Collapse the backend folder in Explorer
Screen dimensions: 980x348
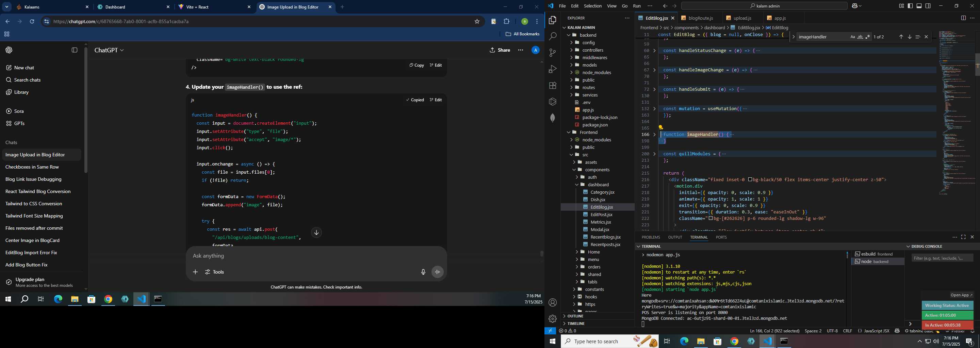[569, 35]
